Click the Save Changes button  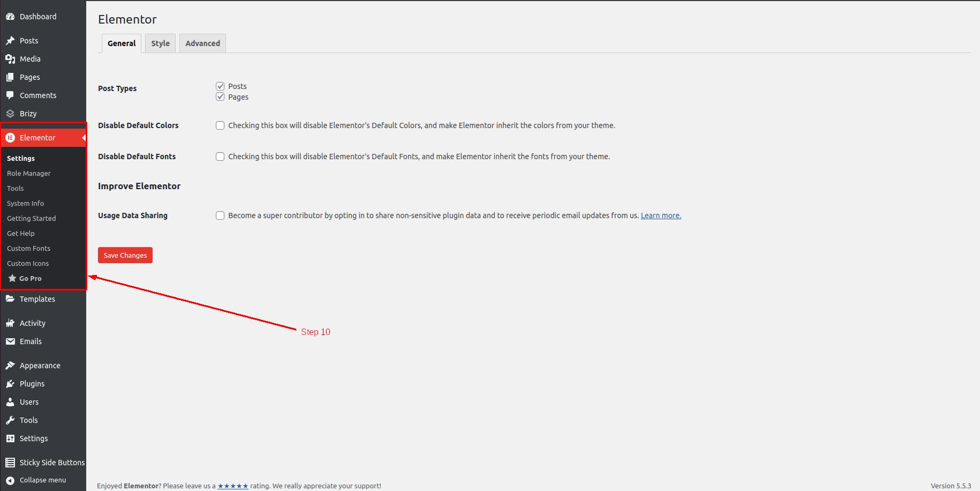click(x=125, y=255)
